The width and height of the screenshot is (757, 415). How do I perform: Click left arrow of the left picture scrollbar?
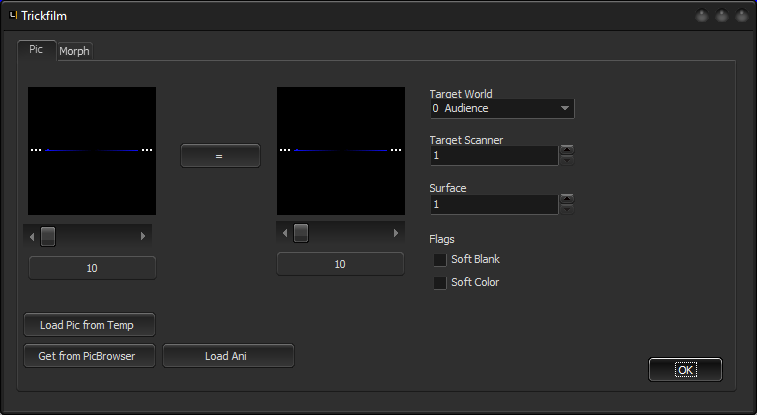(33, 236)
